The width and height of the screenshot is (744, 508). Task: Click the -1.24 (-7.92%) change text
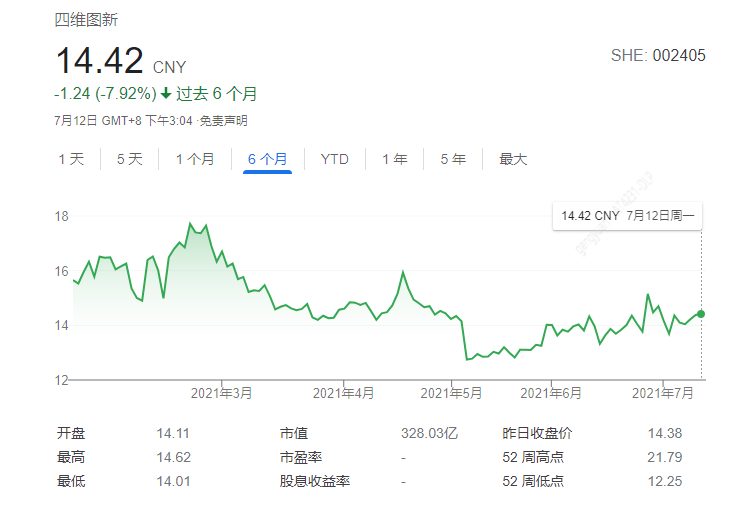point(105,93)
